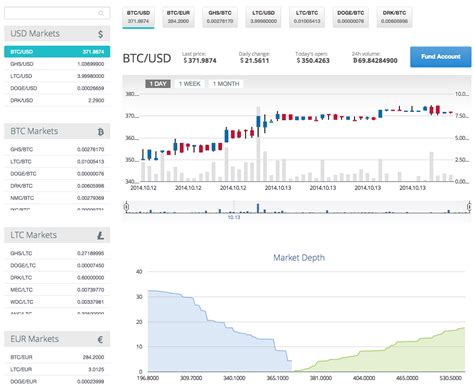Image resolution: width=474 pixels, height=388 pixels.
Task: Select the DOGE/BTC ticker tab at the top
Action: (351, 17)
